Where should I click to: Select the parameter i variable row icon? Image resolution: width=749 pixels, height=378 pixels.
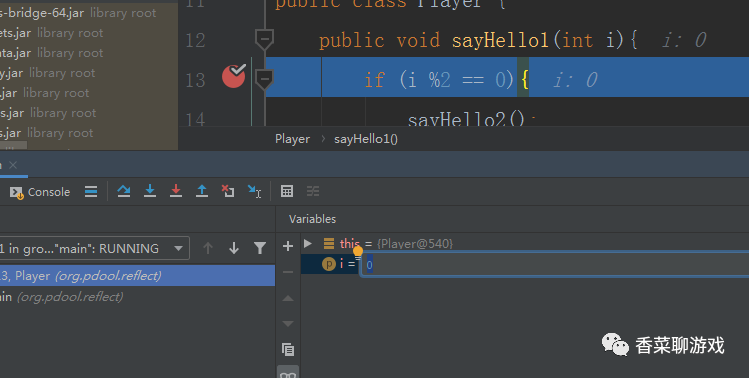[329, 264]
